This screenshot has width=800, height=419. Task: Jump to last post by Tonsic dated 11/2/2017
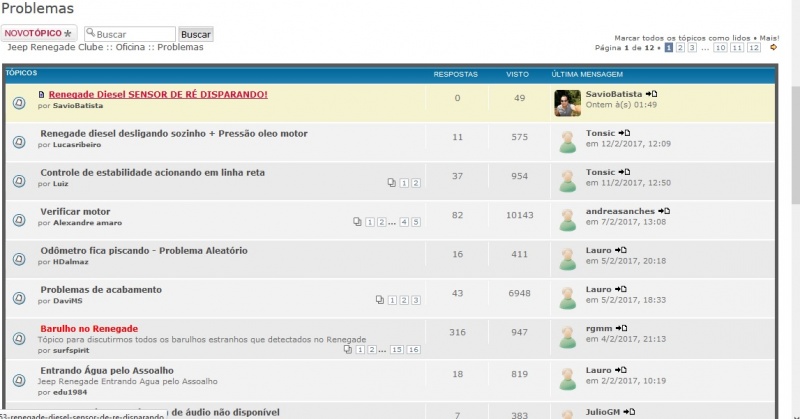pyautogui.click(x=624, y=172)
